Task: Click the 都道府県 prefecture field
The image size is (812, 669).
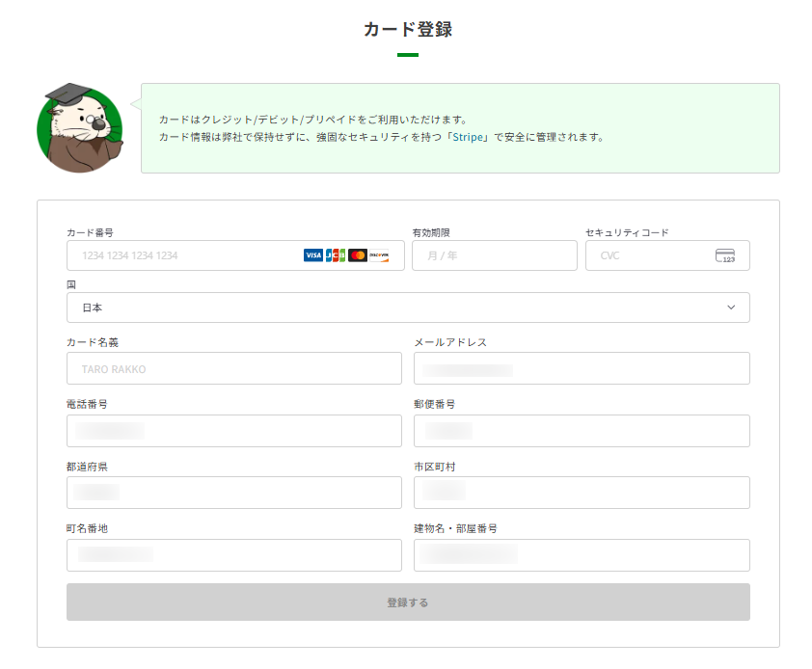Action: coord(234,493)
